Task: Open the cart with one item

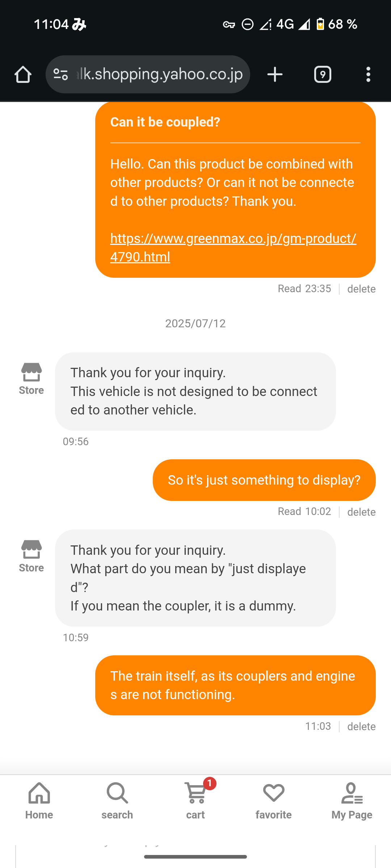Action: (x=195, y=801)
